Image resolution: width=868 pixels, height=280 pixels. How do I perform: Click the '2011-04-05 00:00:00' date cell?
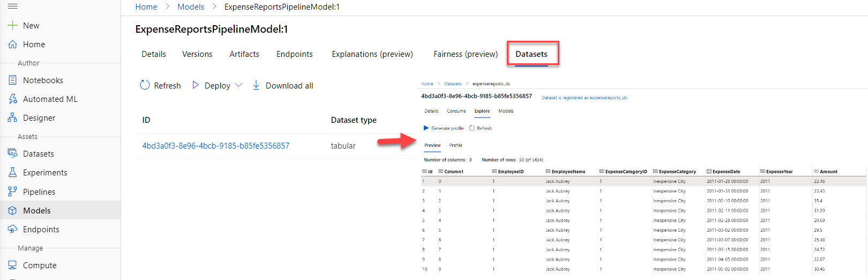727,259
